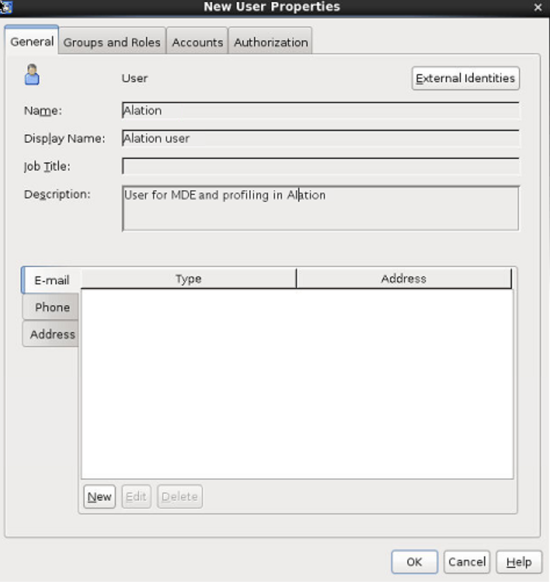
Task: Open External Identities
Action: [x=465, y=78]
